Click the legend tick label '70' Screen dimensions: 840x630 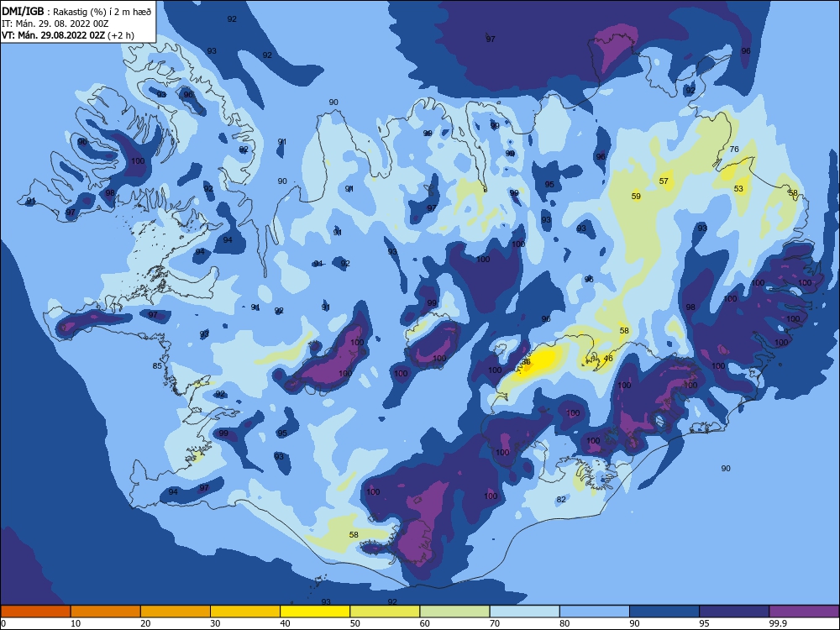pos(495,623)
